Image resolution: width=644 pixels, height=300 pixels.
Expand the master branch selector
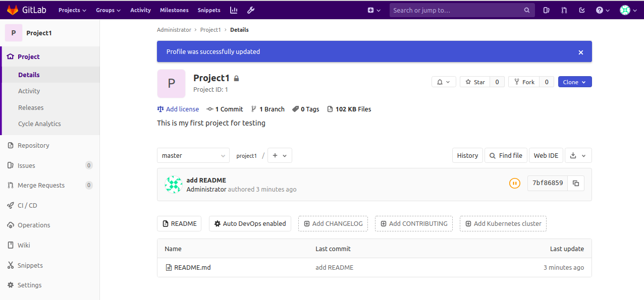point(193,155)
